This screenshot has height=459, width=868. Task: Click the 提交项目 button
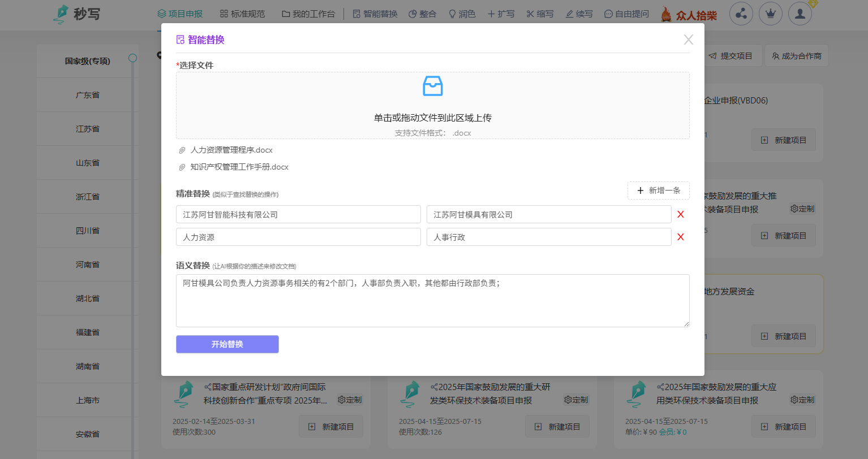click(x=733, y=55)
